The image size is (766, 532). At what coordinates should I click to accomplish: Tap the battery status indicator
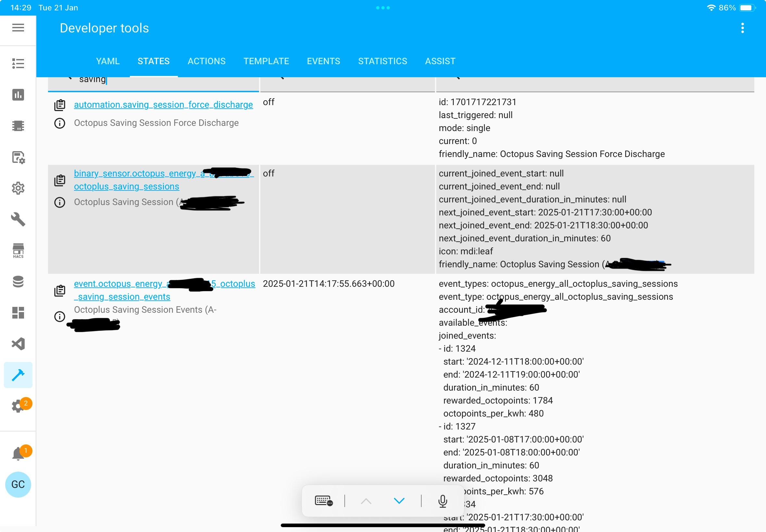747,8
